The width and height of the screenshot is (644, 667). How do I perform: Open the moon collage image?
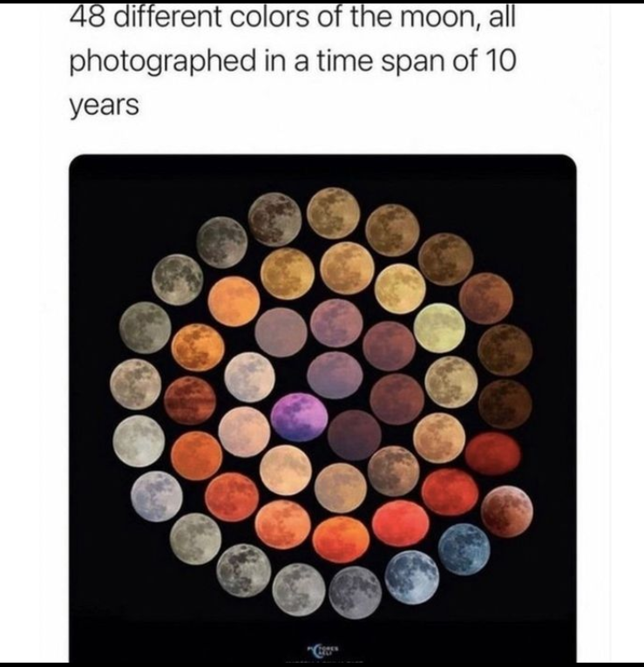point(322,407)
